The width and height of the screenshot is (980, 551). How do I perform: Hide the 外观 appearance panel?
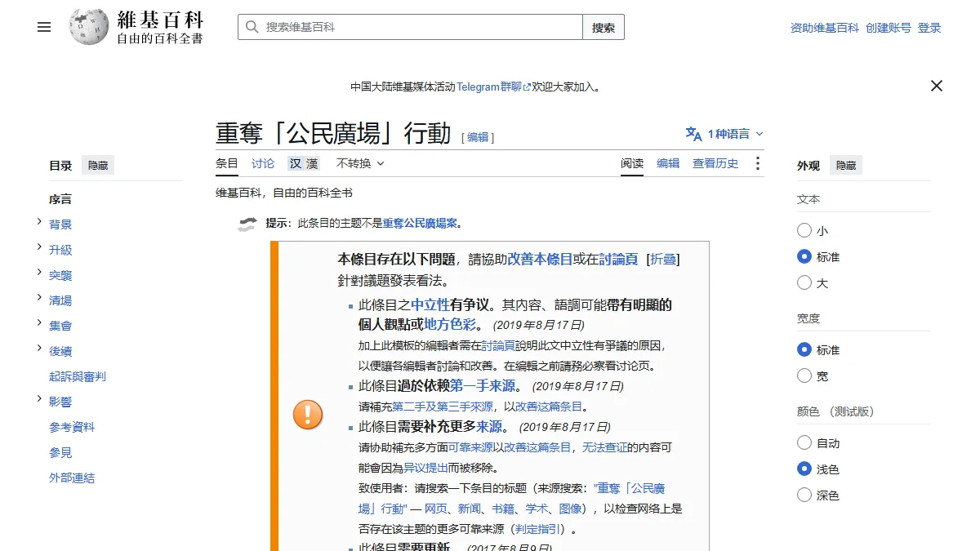[x=846, y=166]
